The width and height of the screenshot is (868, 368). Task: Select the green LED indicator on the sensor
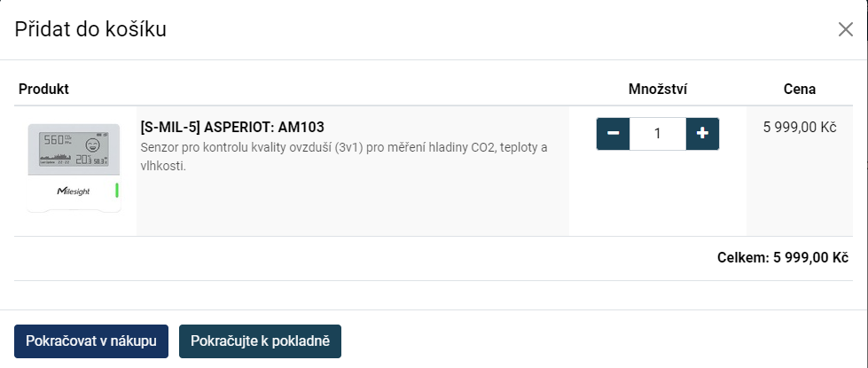[x=117, y=191]
